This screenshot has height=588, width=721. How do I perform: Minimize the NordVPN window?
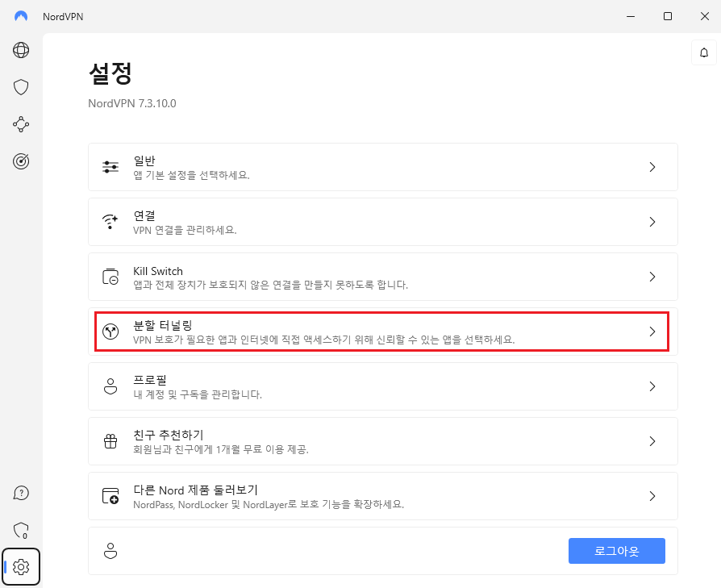click(631, 16)
